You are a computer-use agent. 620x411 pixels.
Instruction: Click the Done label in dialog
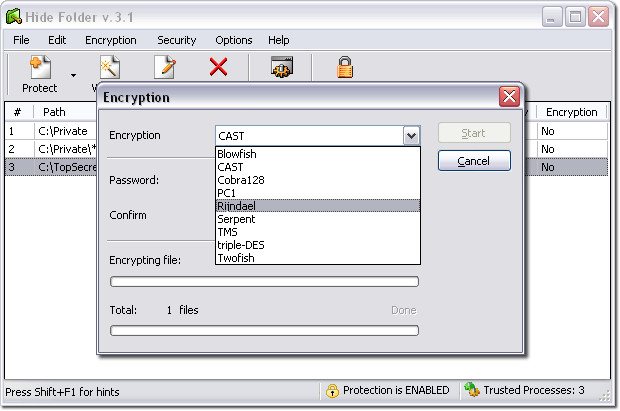click(x=404, y=310)
